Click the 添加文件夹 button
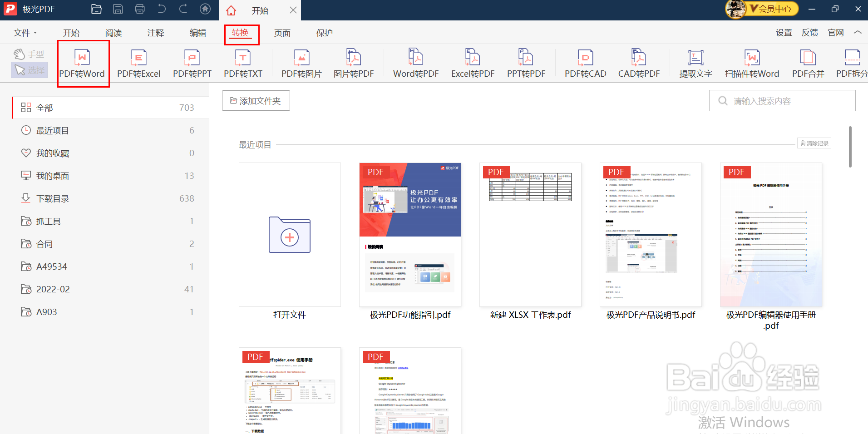This screenshot has width=868, height=434. point(256,100)
